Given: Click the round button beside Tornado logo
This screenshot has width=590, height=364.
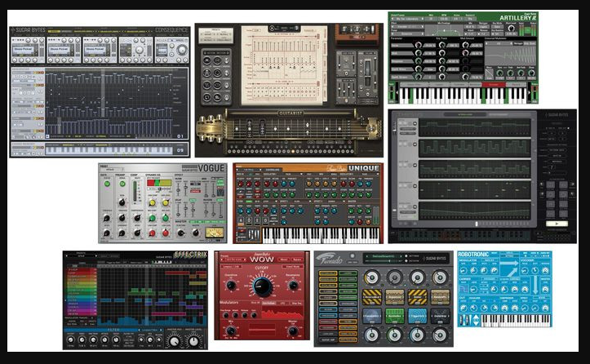Looking at the screenshot, I should click(x=353, y=255).
